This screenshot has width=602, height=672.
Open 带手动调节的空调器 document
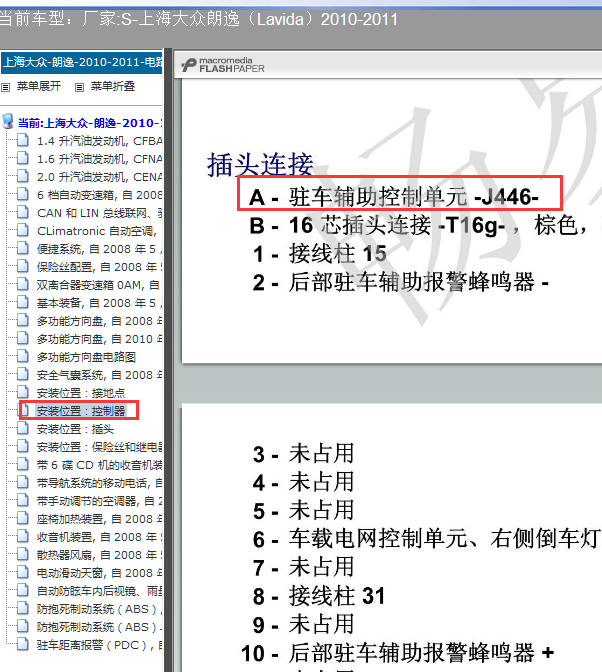pos(99,501)
